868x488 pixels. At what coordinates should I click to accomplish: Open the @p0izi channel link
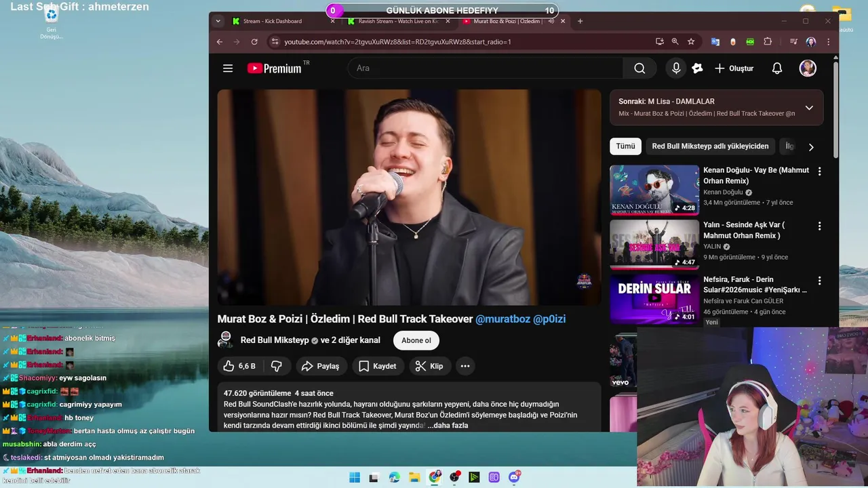pos(549,319)
